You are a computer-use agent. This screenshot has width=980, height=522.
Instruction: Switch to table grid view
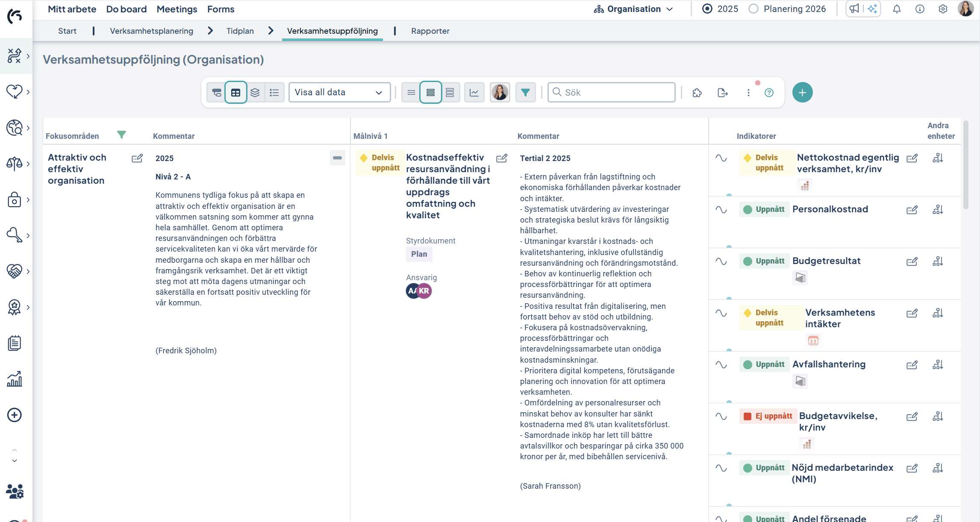click(x=235, y=92)
